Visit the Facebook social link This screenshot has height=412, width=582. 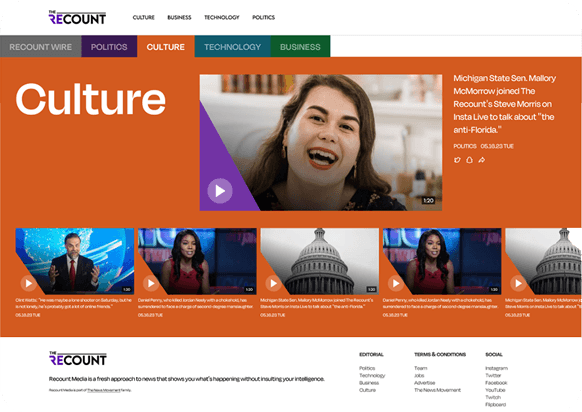[x=496, y=383]
